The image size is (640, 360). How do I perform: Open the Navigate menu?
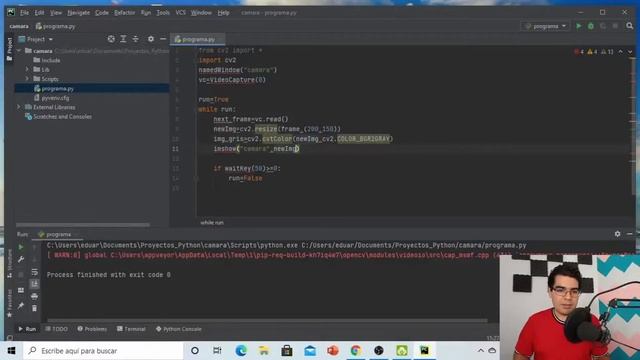tap(78, 13)
